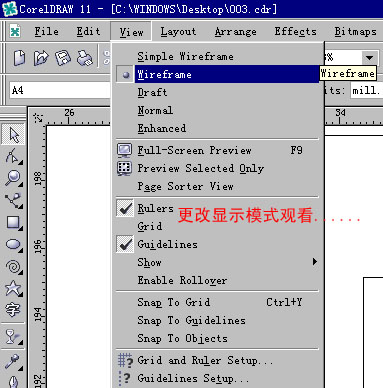
Task: Click the New document icon
Action: coord(19,58)
